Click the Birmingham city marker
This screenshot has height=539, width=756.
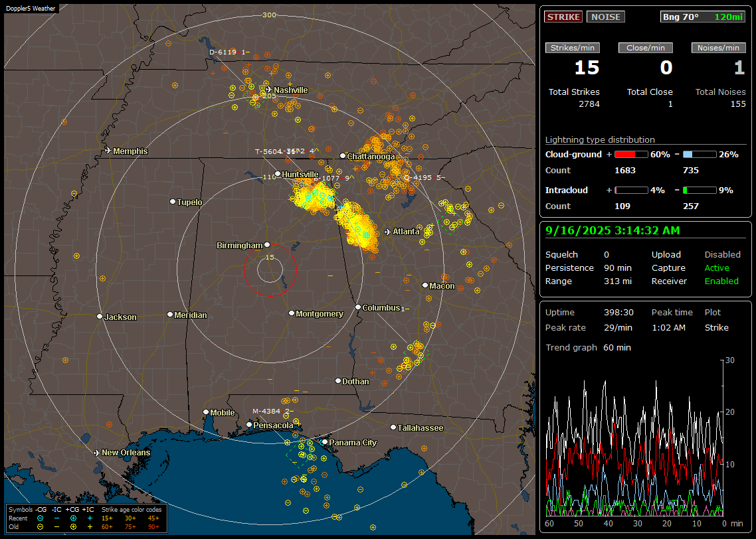(267, 245)
